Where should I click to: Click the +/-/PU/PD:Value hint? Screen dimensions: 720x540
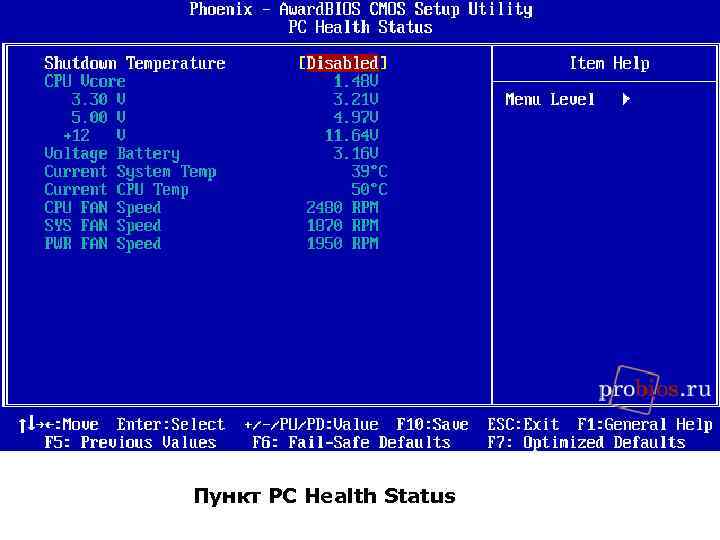pyautogui.click(x=311, y=424)
